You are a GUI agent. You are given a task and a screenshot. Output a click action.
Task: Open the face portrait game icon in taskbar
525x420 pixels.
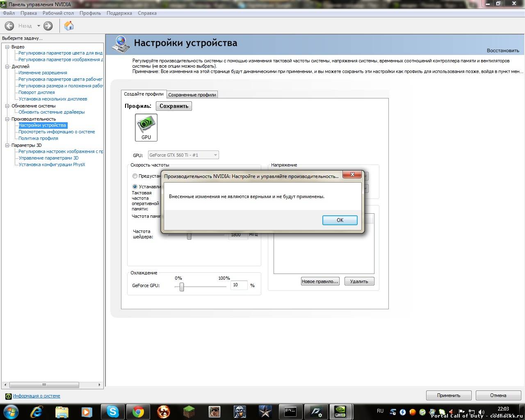click(215, 411)
